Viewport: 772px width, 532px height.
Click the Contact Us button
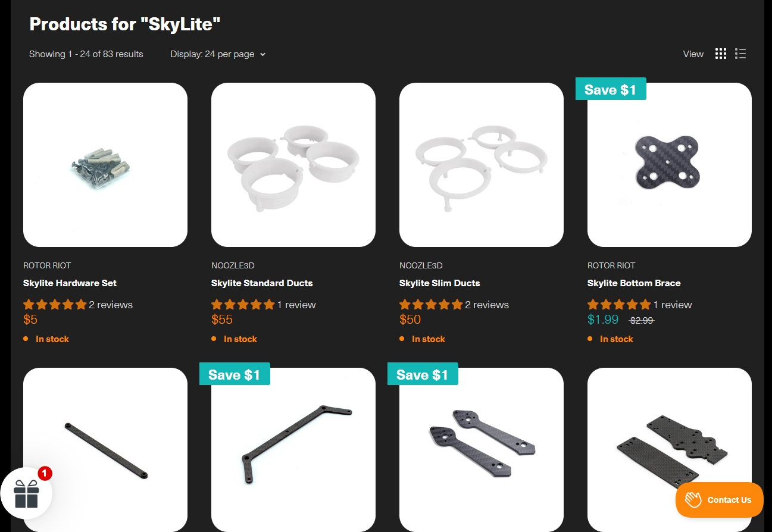pos(720,500)
